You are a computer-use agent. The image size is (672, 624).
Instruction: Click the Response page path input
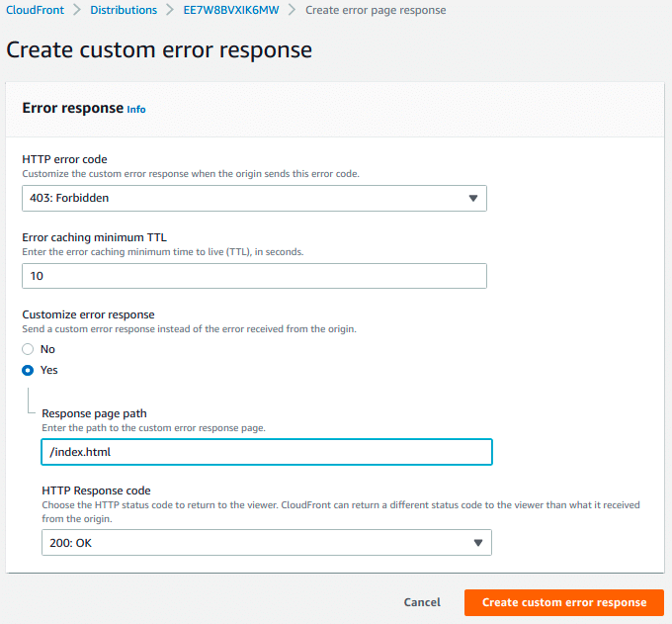coord(266,452)
